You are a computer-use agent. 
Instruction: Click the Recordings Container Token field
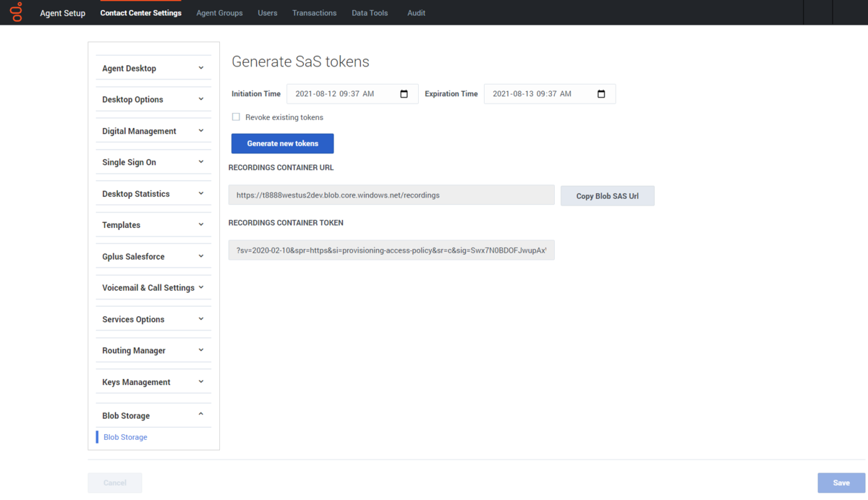[391, 250]
